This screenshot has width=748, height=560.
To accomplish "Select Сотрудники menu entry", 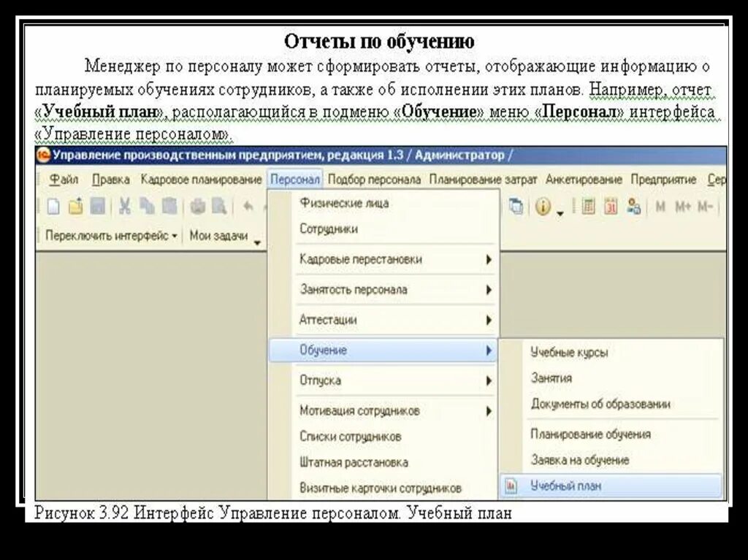I will (x=383, y=229).
